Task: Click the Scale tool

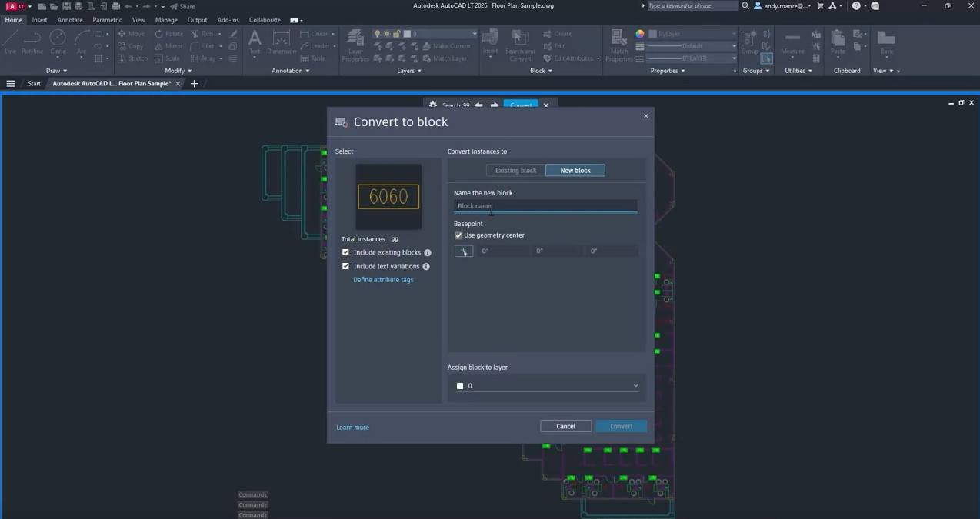Action: [x=167, y=58]
